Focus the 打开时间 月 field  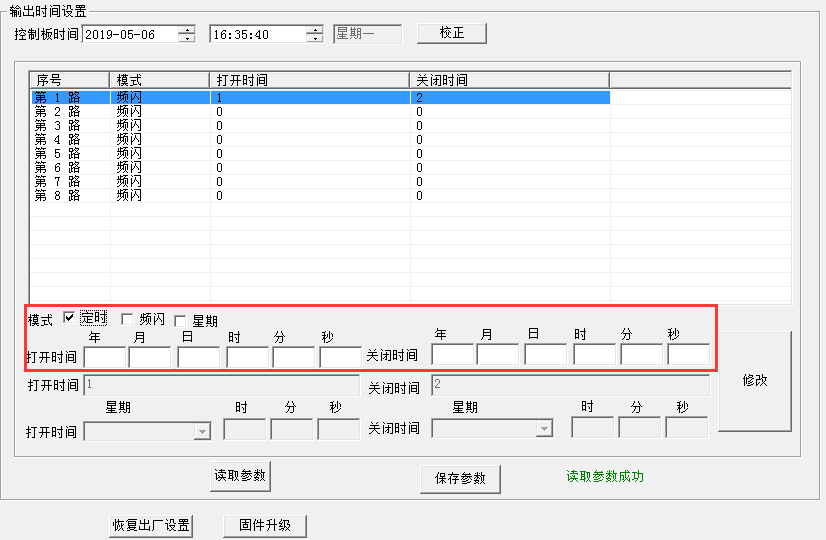coord(150,358)
